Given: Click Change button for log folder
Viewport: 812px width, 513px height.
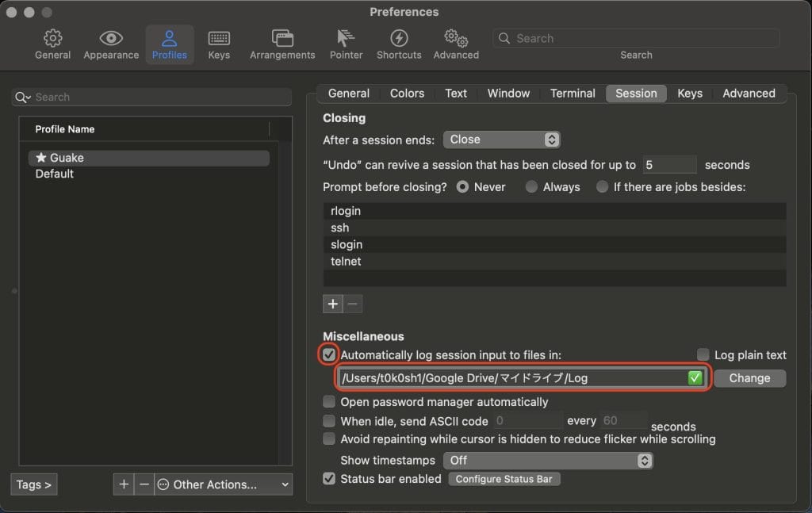Looking at the screenshot, I should tap(749, 378).
